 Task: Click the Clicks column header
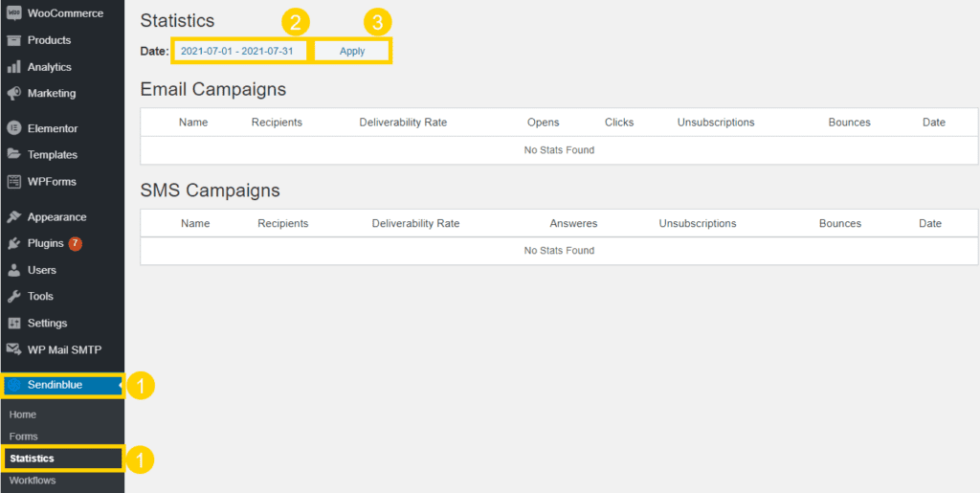(x=619, y=123)
